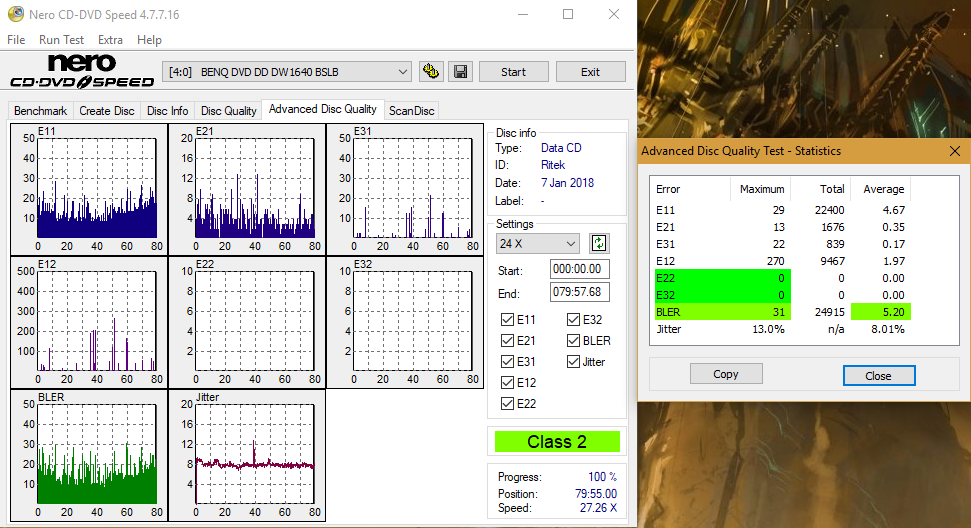This screenshot has height=528, width=971.
Task: Click the Jitter graph
Action: click(x=247, y=455)
